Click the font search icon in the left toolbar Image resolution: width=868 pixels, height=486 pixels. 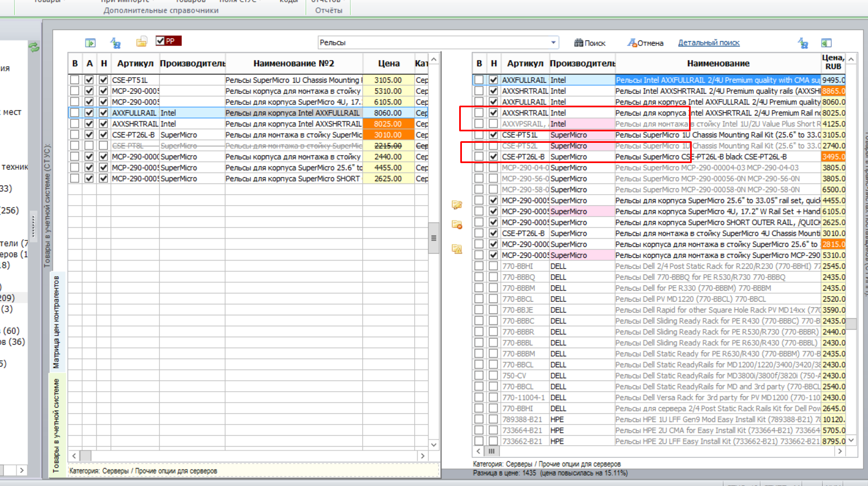(115, 43)
